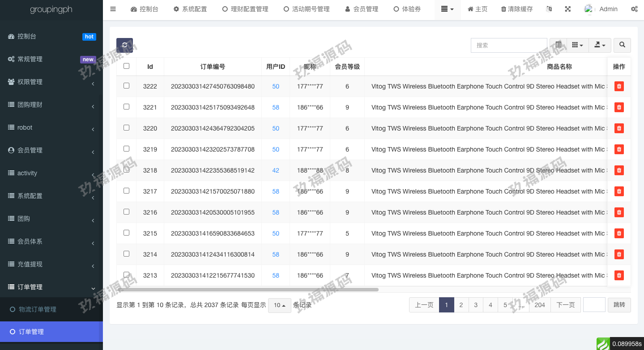Click the language translate icon
Image resolution: width=644 pixels, height=350 pixels.
(x=549, y=9)
